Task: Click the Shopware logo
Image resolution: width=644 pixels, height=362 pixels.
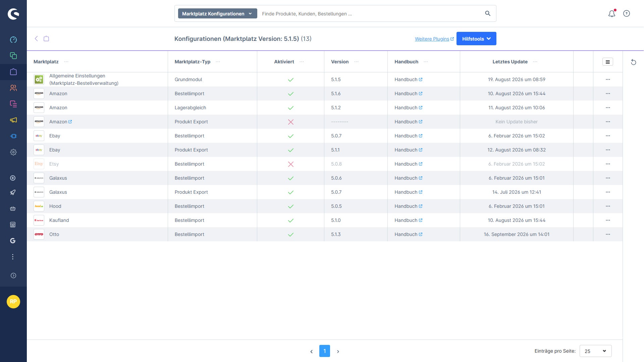Action: pyautogui.click(x=13, y=14)
